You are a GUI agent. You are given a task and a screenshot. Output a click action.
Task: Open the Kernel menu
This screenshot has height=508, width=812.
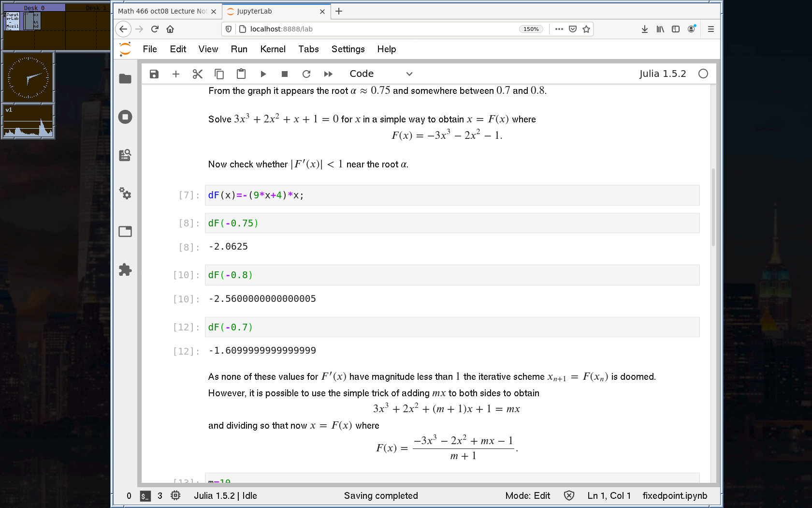273,49
